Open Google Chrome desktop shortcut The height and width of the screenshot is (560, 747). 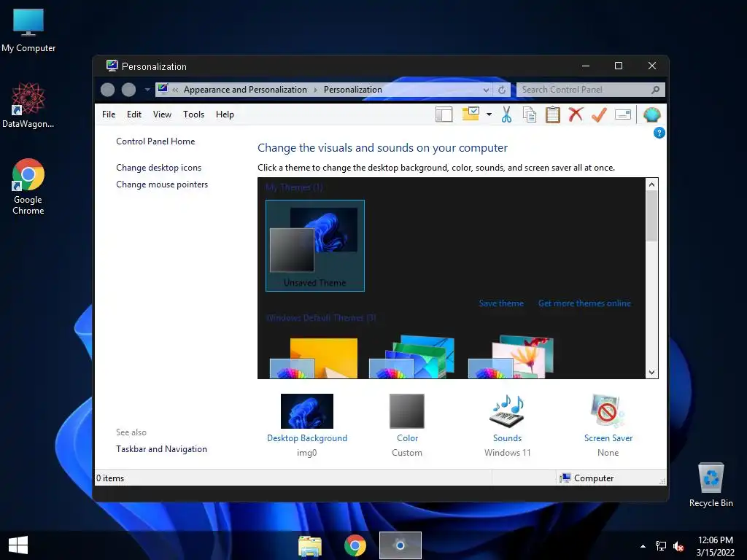coord(28,186)
